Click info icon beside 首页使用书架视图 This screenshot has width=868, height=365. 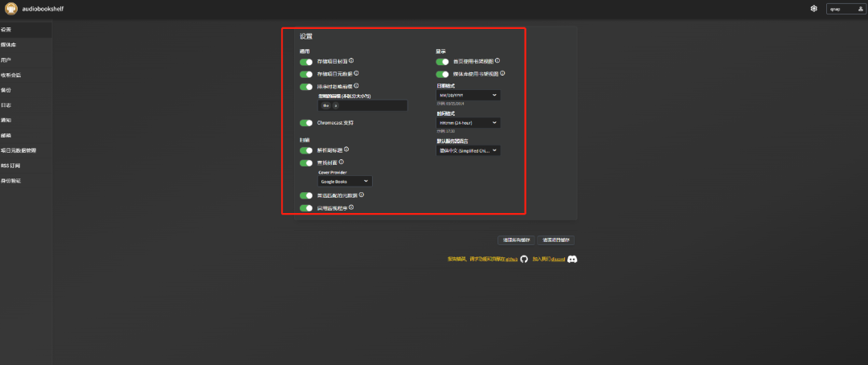497,60
